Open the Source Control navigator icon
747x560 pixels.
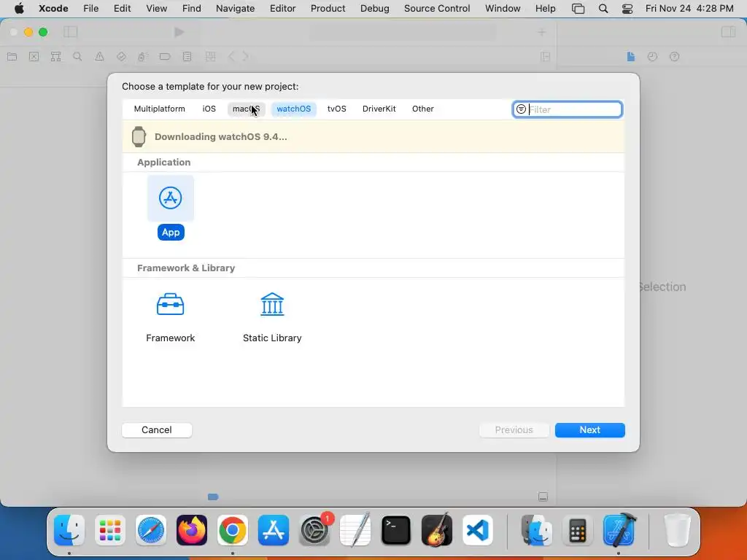[x=34, y=57]
